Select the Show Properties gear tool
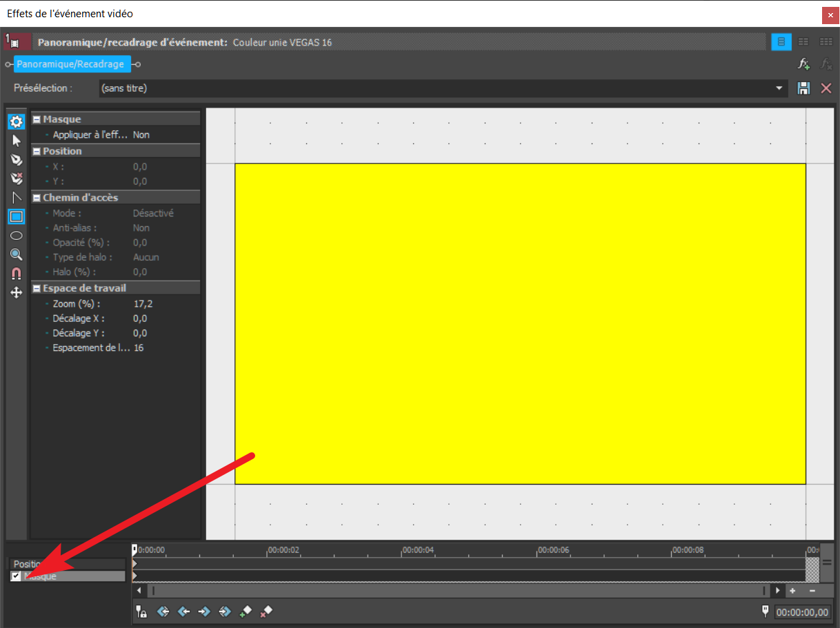 pyautogui.click(x=16, y=122)
